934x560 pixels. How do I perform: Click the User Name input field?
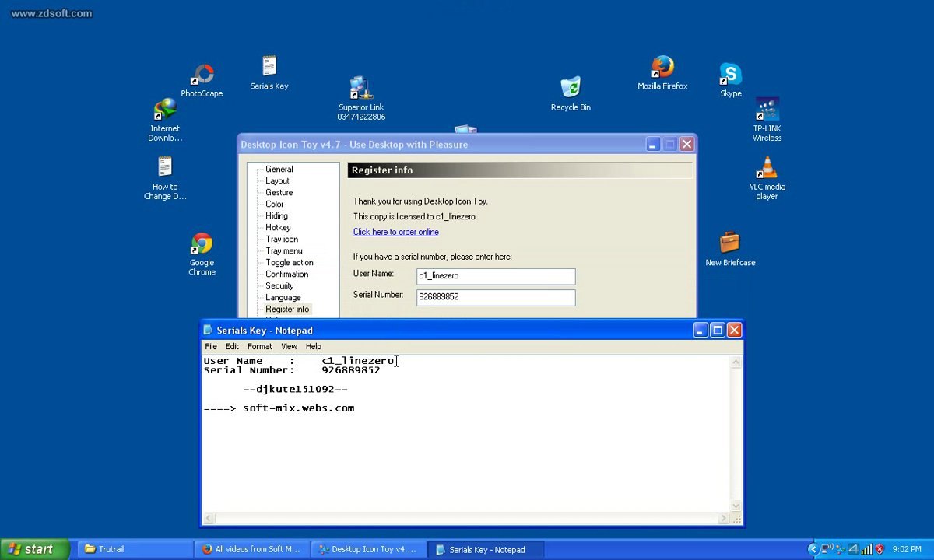coord(496,276)
